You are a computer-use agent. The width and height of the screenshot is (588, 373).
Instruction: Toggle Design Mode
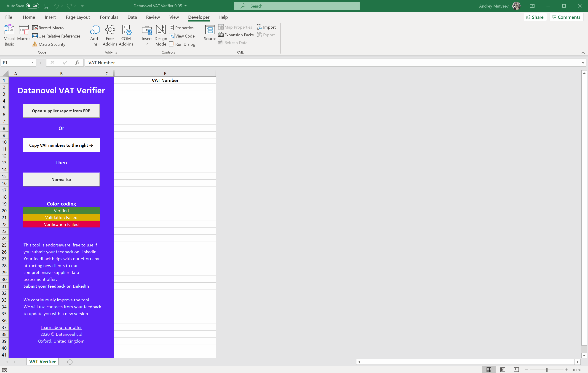click(x=161, y=35)
